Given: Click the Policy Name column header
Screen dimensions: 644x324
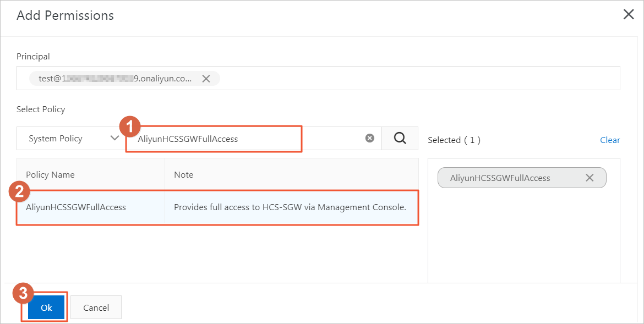Looking at the screenshot, I should click(91, 174).
